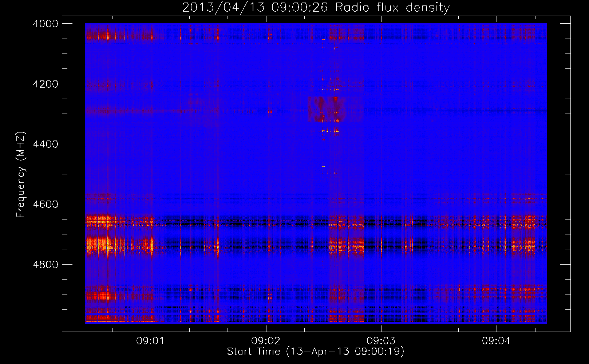Click the 09:02 time tick label

[266, 341]
